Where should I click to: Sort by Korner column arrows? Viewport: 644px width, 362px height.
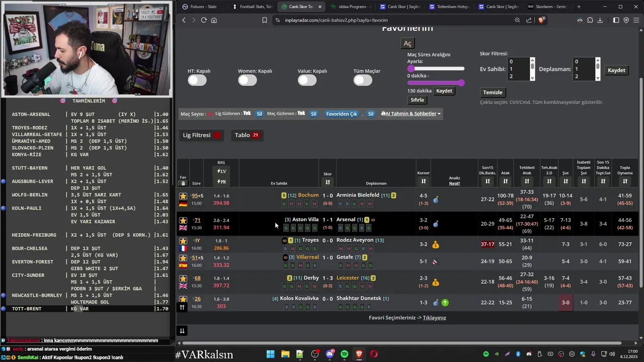[424, 181]
